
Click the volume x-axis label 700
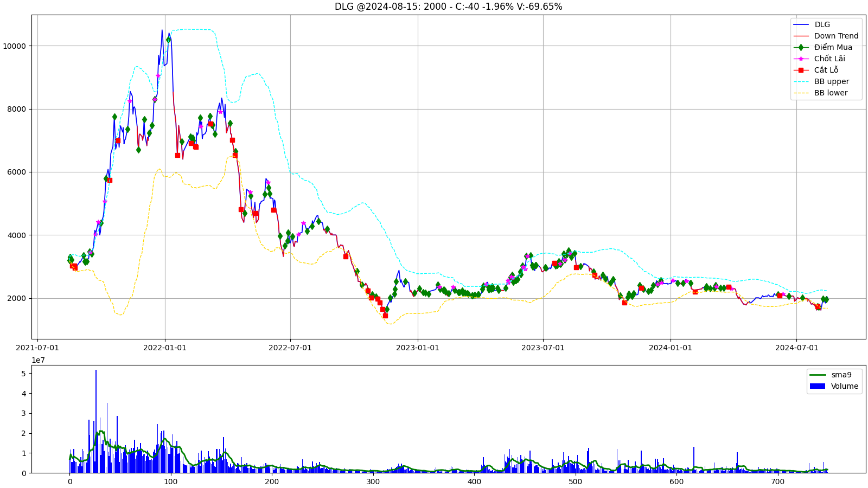pos(777,481)
